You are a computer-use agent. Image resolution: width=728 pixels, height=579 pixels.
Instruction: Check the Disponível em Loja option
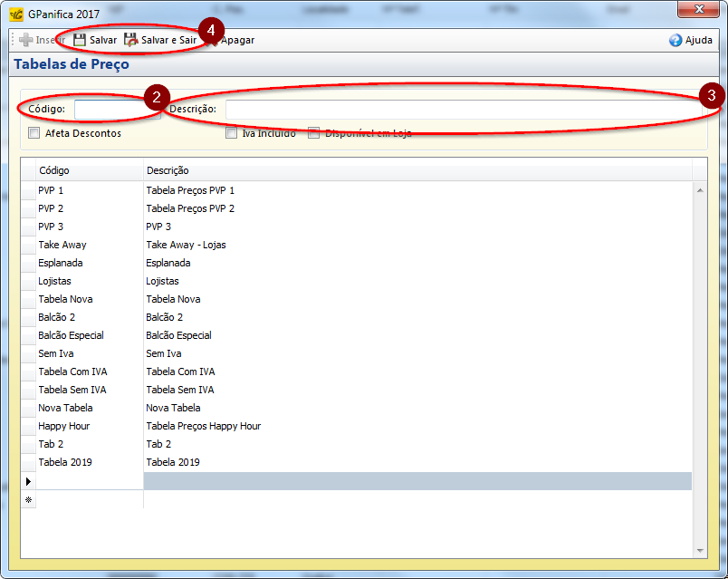point(314,133)
